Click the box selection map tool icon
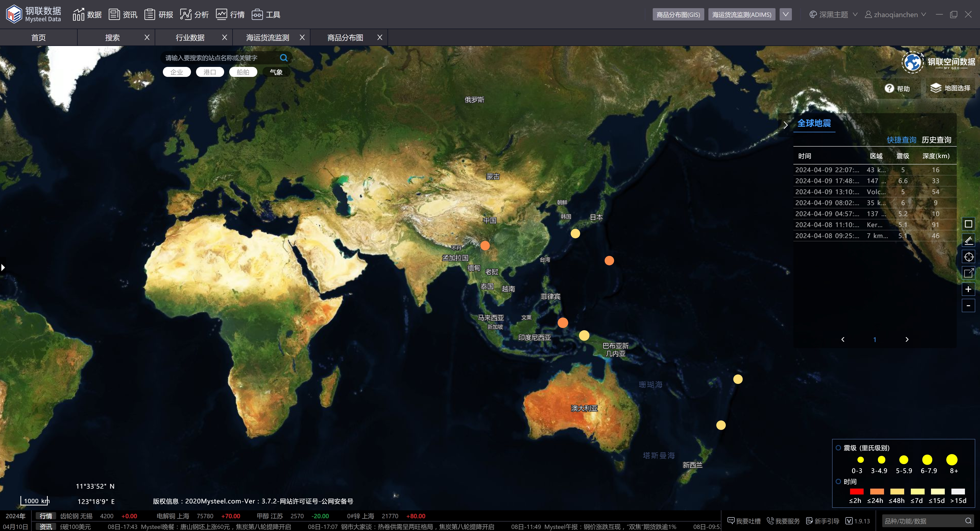This screenshot has height=531, width=980. (968, 224)
